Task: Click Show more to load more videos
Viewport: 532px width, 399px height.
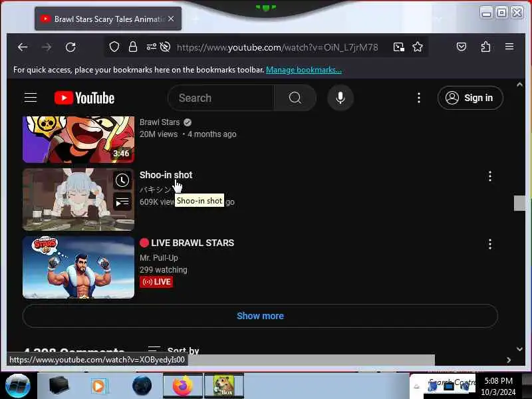Action: pos(260,316)
